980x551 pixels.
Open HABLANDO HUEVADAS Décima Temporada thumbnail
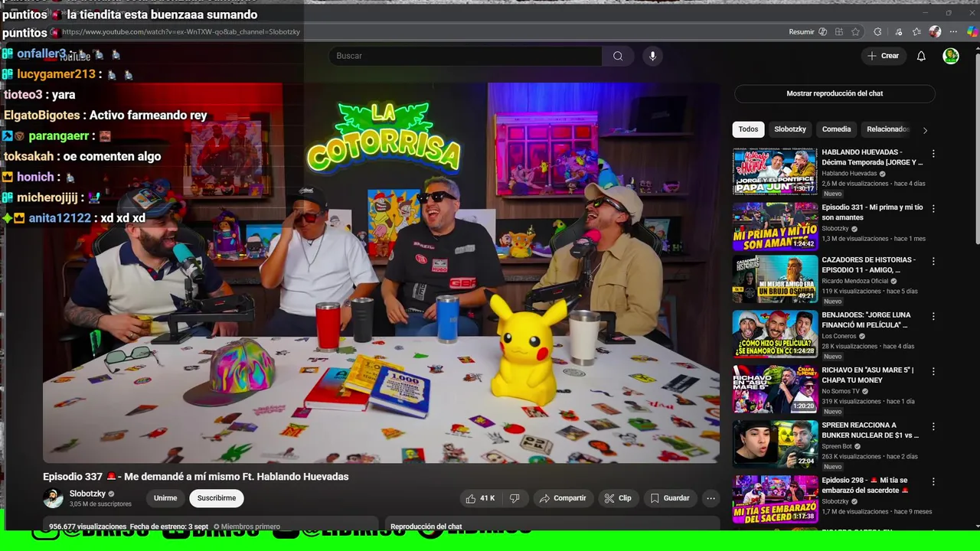[x=775, y=171]
